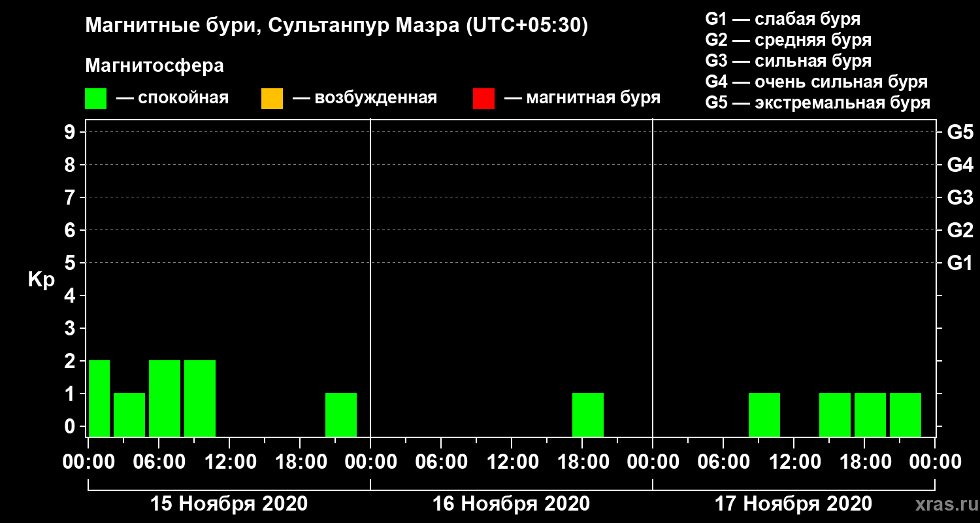
Task: Click the Kp 1 bar before 06:00 on 15 November
Action: tap(129, 414)
